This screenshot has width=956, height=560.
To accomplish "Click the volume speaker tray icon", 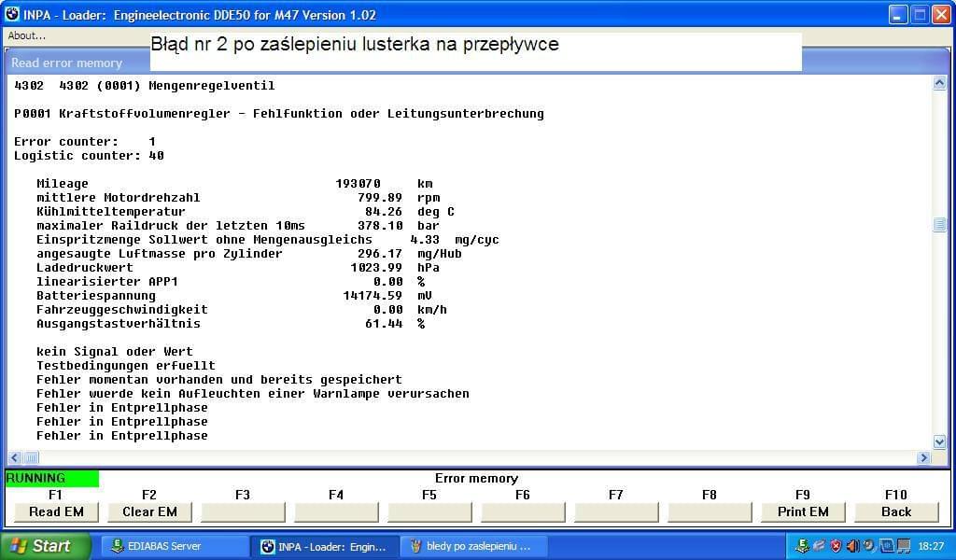I will click(852, 546).
